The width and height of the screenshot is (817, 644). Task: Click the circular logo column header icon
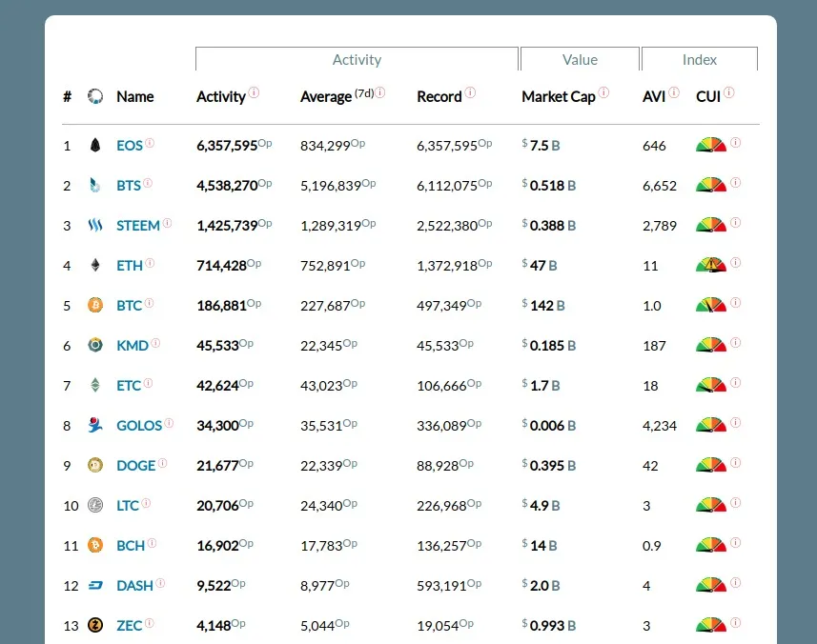click(94, 96)
